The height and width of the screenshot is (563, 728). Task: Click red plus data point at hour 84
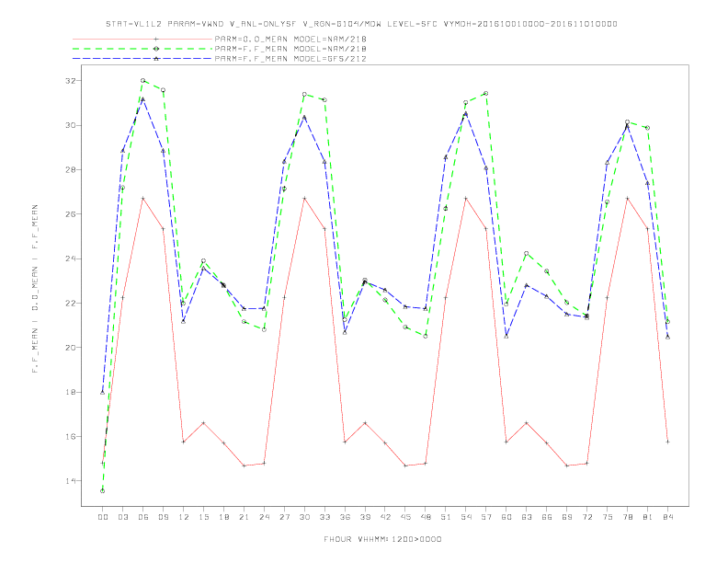(x=667, y=442)
